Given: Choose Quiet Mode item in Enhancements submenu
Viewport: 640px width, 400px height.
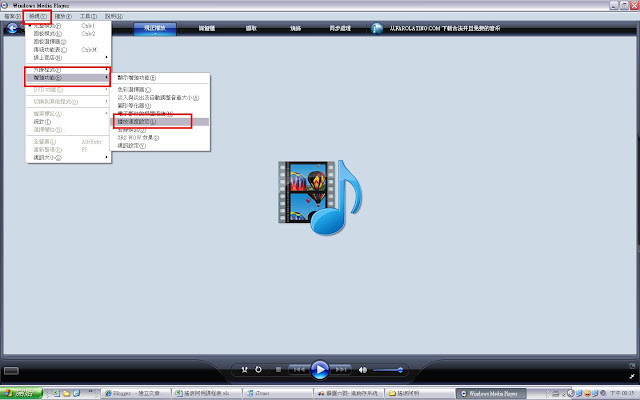Looking at the screenshot, I should click(x=160, y=130).
